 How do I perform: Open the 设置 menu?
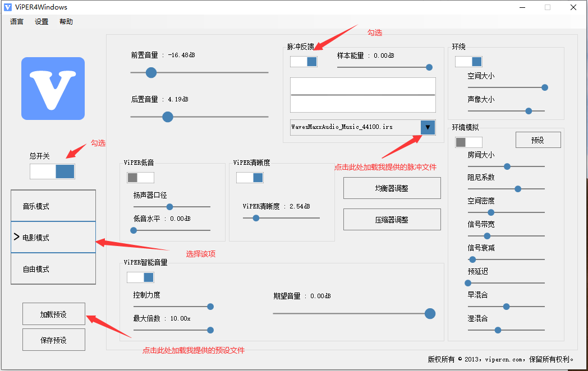[42, 22]
